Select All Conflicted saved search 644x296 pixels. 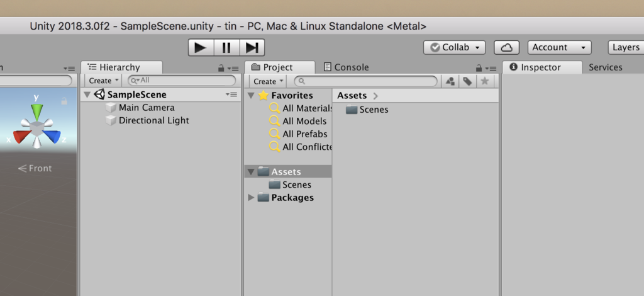tap(307, 147)
